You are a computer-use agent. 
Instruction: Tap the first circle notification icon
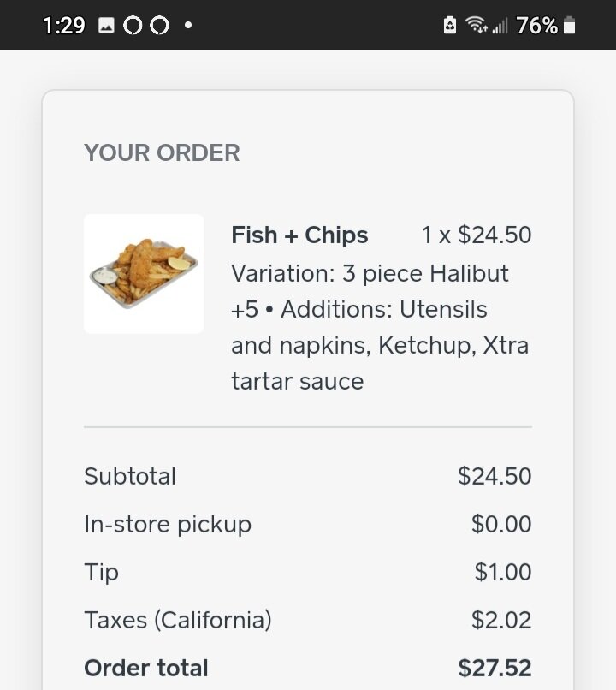133,26
